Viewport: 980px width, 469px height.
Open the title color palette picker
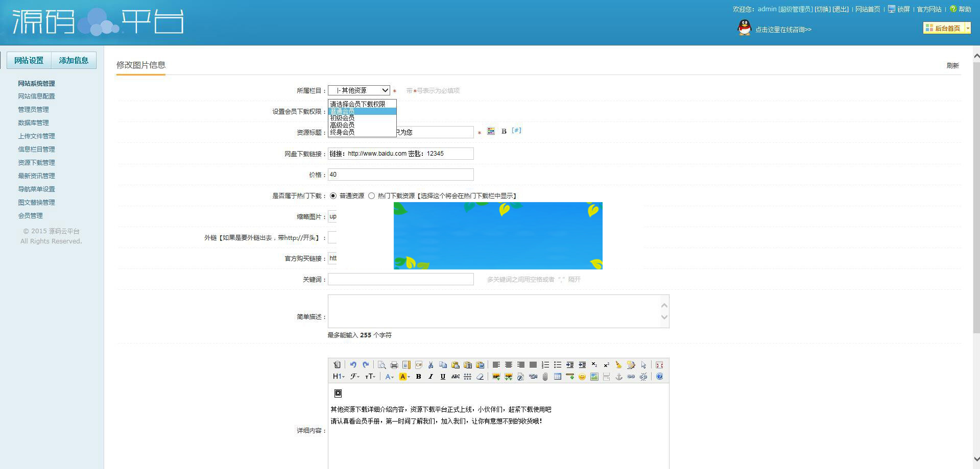click(x=490, y=131)
